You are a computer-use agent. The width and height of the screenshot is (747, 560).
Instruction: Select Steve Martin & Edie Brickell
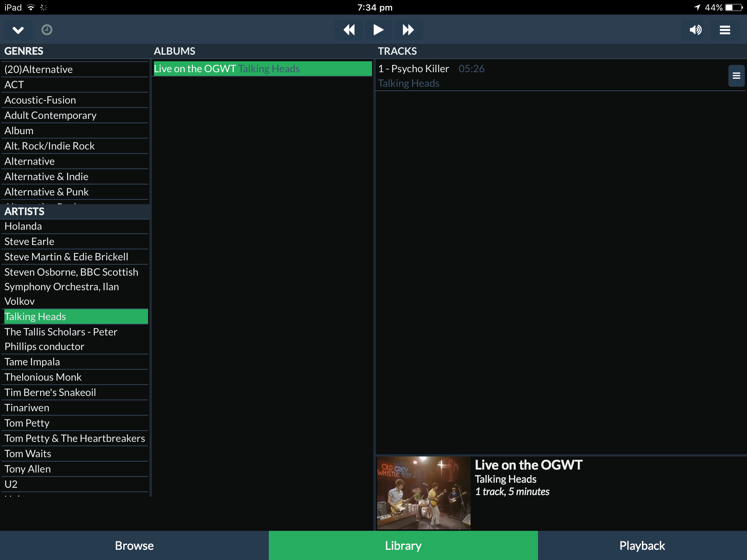click(76, 257)
